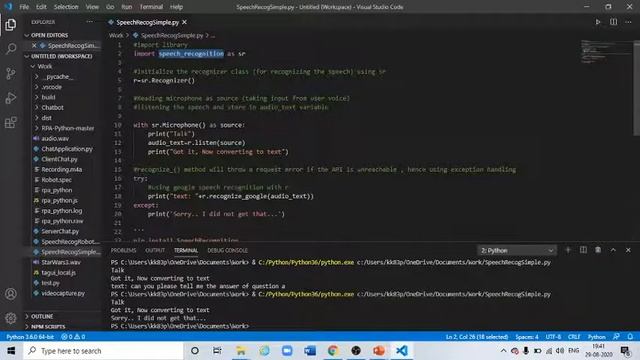Open the Edit menu
640x360 pixels.
(x=41, y=7)
